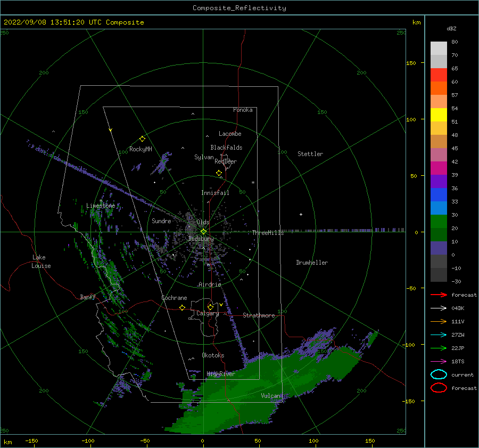479x448 pixels.
Task: Click the red forecast arrow in the legend
Action: (x=439, y=295)
